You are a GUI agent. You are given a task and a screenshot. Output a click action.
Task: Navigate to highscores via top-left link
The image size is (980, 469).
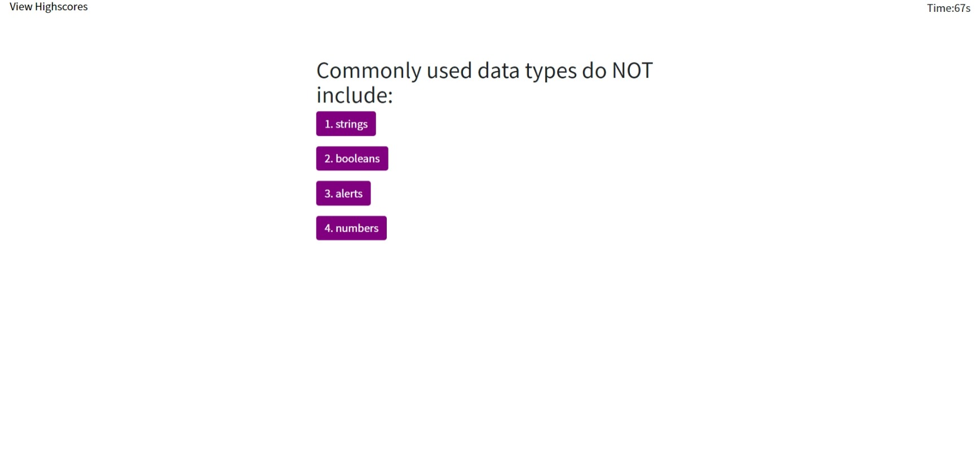pyautogui.click(x=48, y=7)
